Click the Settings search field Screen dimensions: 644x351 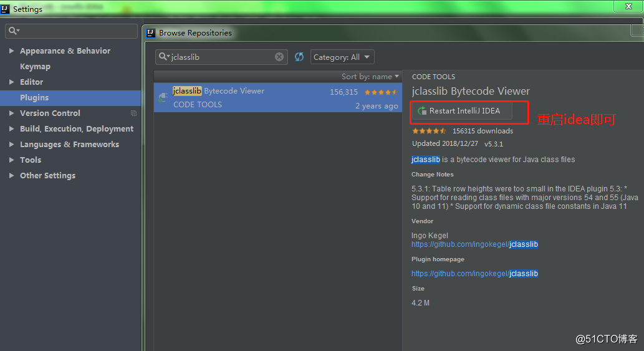72,31
